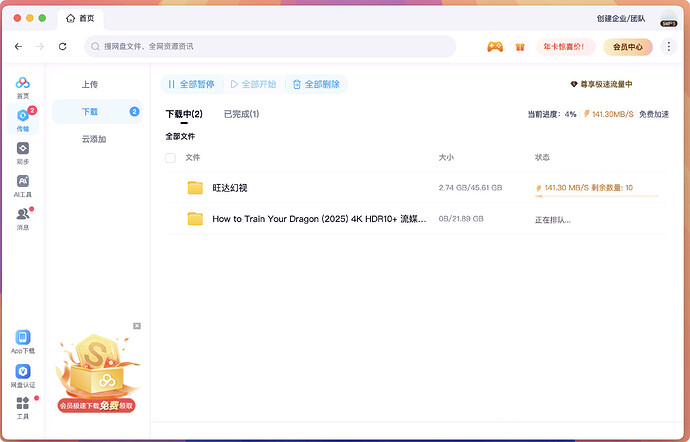Open the 工具 tools grid icon
The height and width of the screenshot is (442, 690).
pyautogui.click(x=22, y=408)
